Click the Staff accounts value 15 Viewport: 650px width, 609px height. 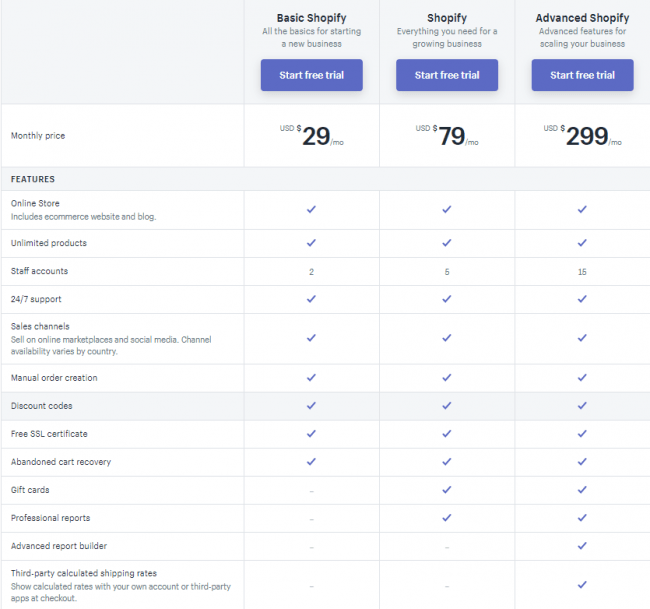pyautogui.click(x=582, y=272)
